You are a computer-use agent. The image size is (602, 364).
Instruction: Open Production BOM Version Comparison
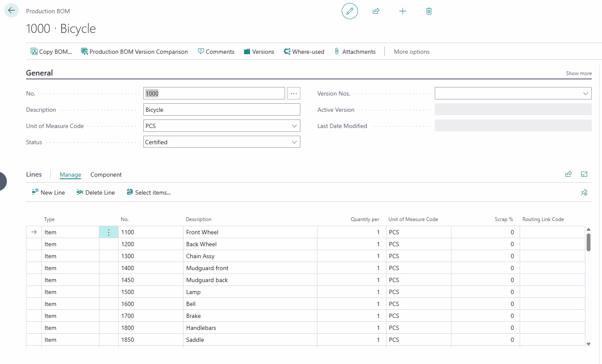[134, 52]
